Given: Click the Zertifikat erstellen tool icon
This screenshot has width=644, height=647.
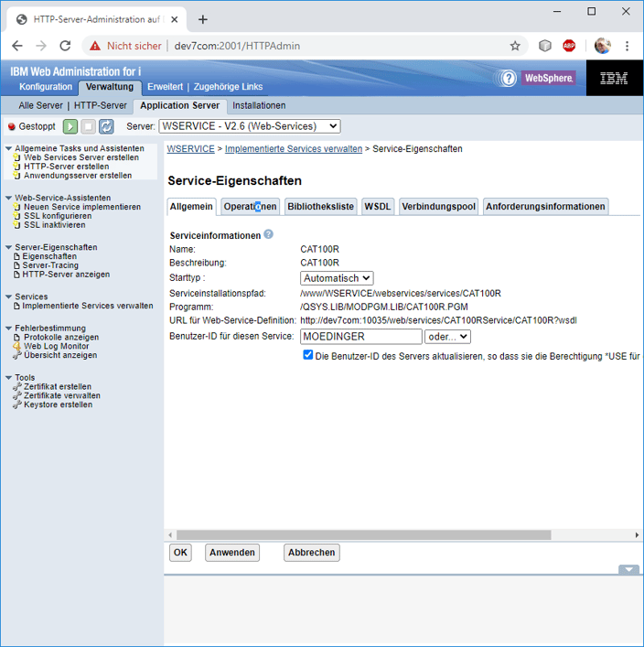Looking at the screenshot, I should 16,386.
